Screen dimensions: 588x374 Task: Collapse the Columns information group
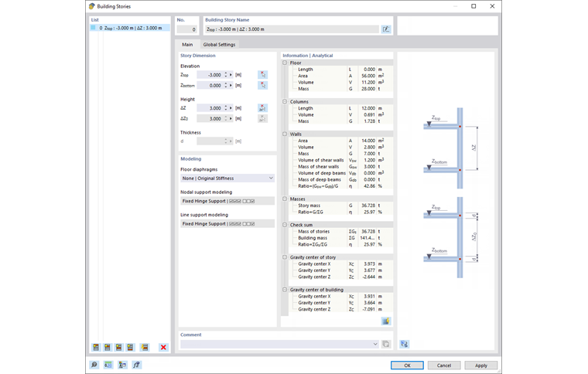[285, 101]
